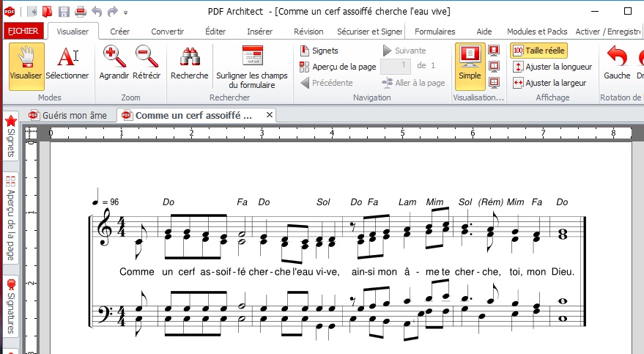Image resolution: width=644 pixels, height=354 pixels.
Task: Choose the Sélectionner text tool
Action: (x=67, y=64)
